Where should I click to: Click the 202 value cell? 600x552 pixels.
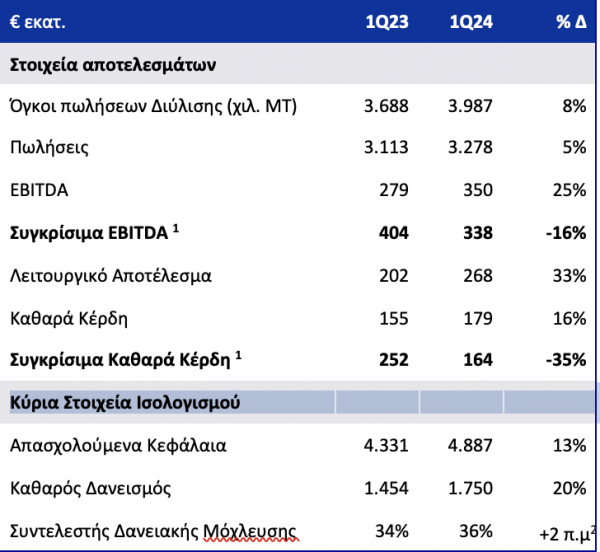click(x=394, y=276)
